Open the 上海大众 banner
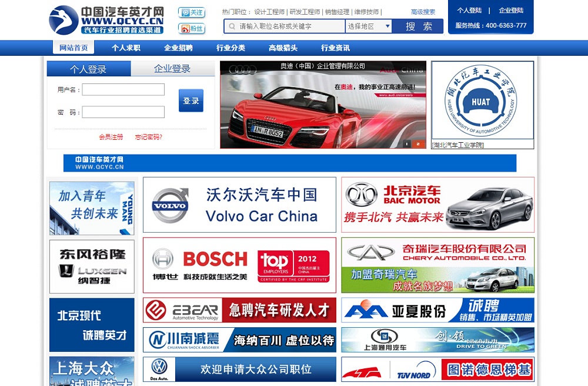Screen dimensions: 588x386 pyautogui.click(x=92, y=371)
